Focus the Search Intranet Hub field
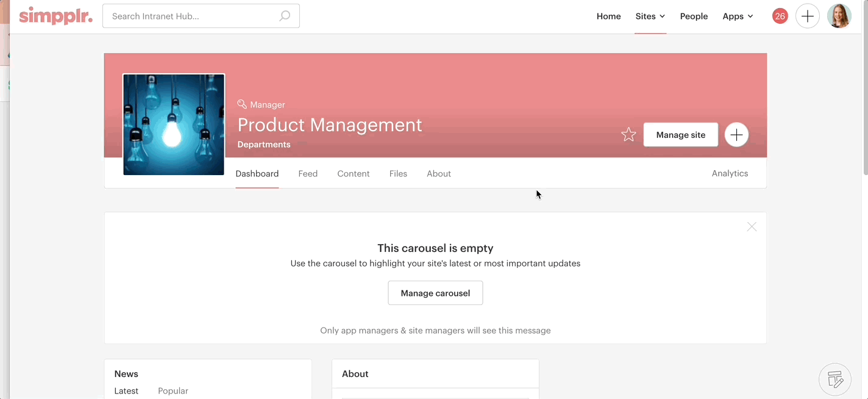 (201, 16)
